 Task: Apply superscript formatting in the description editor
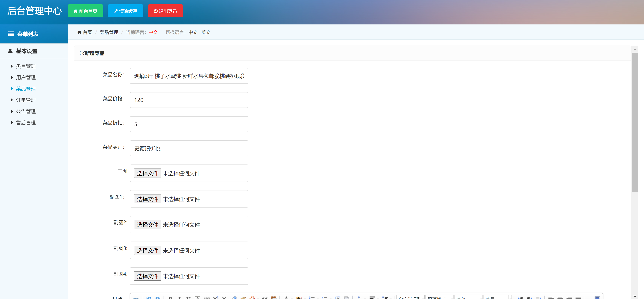point(216,298)
